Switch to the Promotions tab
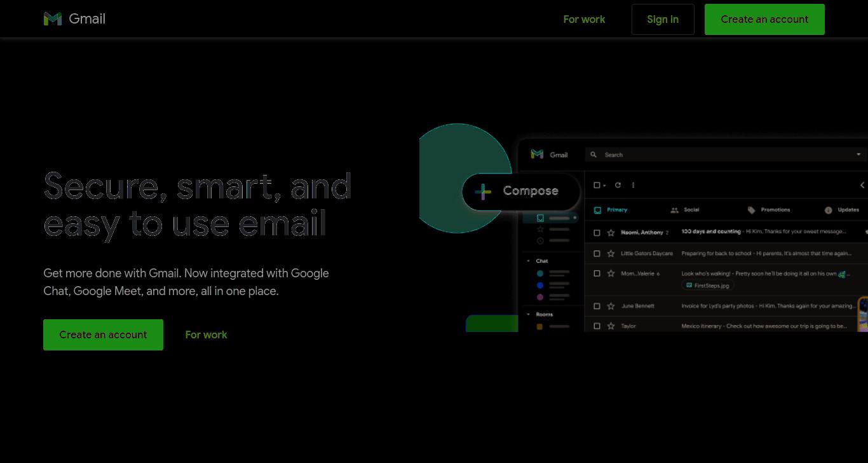This screenshot has width=868, height=463. 769,210
